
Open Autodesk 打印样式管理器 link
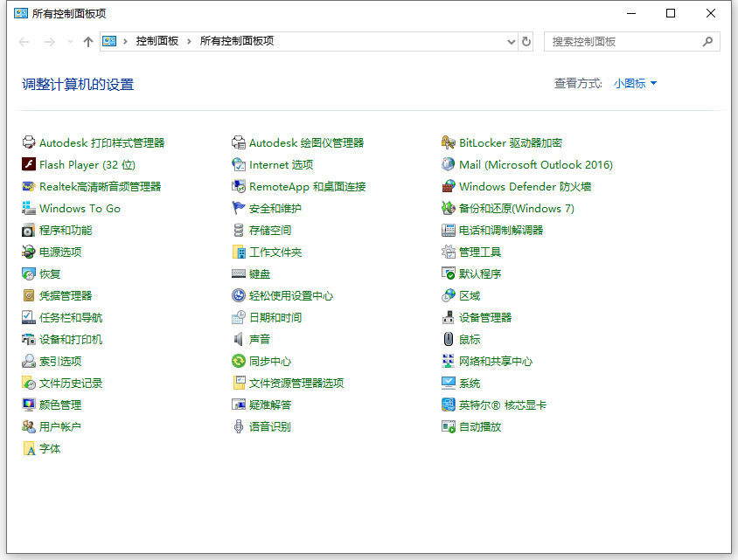[102, 143]
